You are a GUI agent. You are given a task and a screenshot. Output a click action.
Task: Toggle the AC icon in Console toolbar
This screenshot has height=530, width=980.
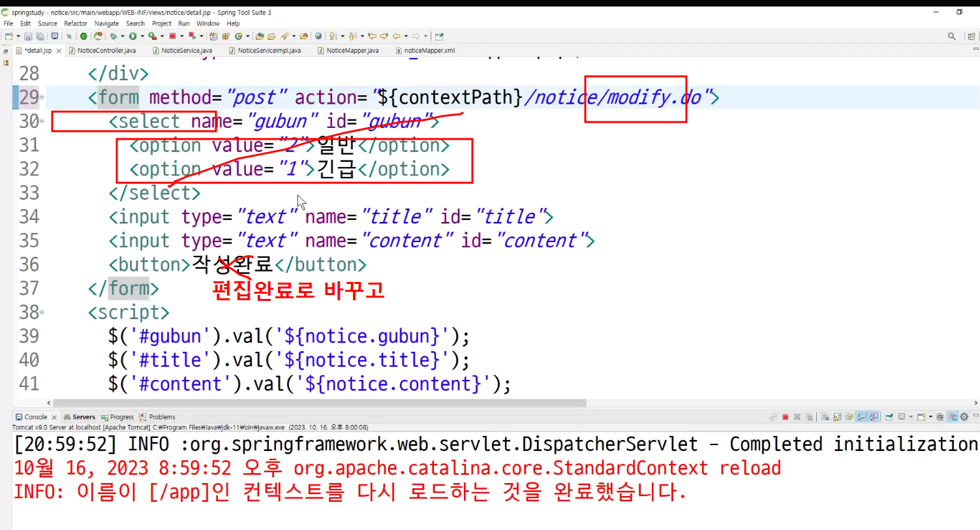click(953, 416)
